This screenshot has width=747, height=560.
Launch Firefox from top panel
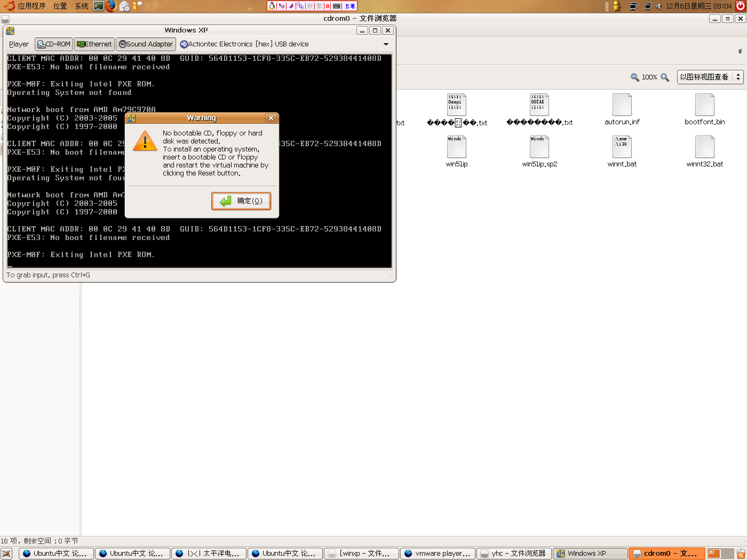point(111,6)
